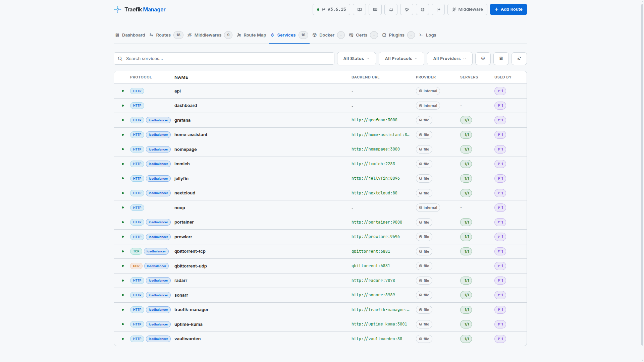Click the http://uptime-kuma:3001 backend URL
644x362 pixels.
(379, 324)
